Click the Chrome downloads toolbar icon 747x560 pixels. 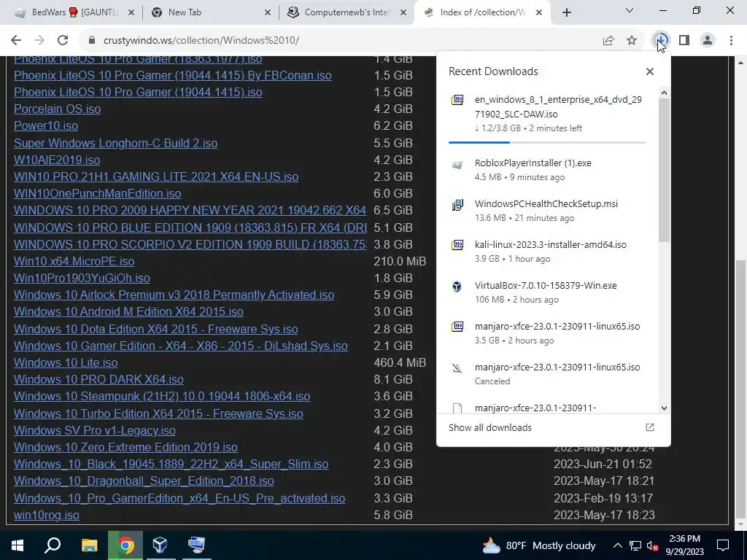point(661,41)
